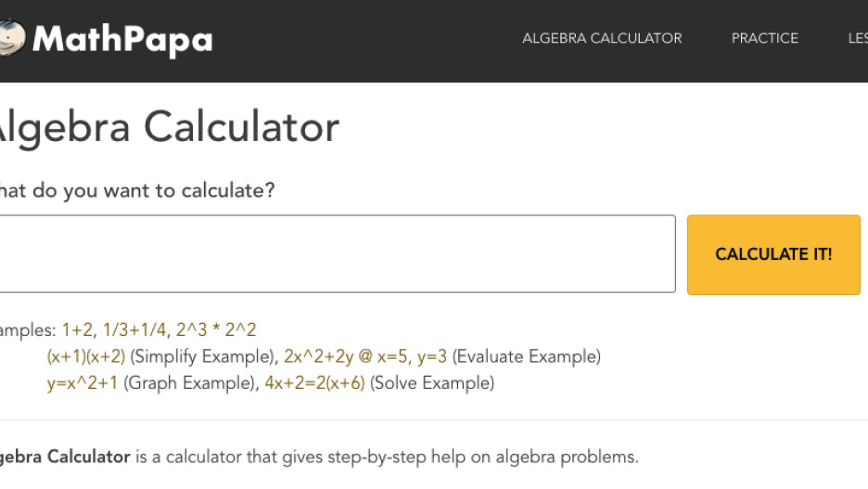Open the partially visible LES nav item
This screenshot has height=489, width=868.
[x=858, y=38]
